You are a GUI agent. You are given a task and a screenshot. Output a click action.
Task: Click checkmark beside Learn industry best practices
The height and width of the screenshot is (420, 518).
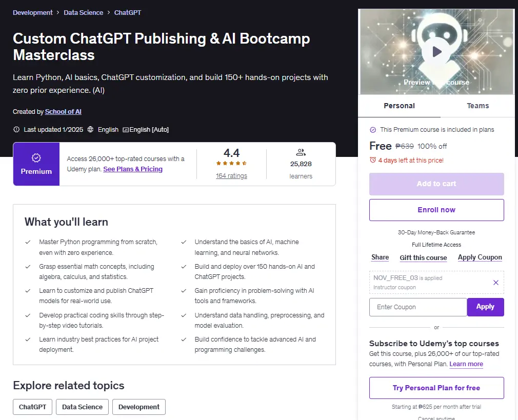pos(28,339)
